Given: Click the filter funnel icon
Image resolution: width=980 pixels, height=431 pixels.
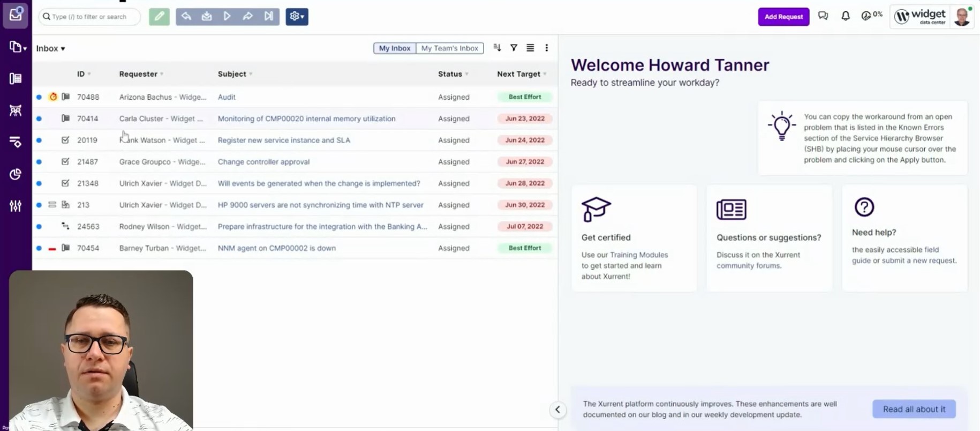Looking at the screenshot, I should [514, 48].
